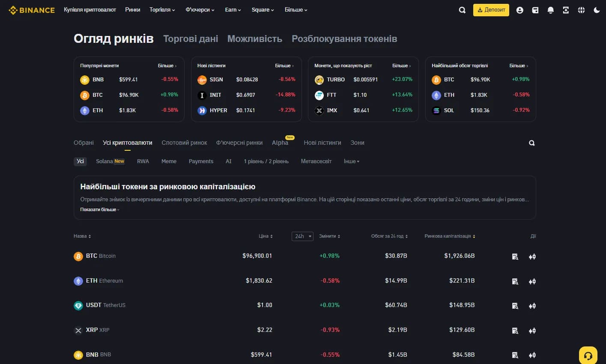The image size is (606, 364).
Task: Expand the Торгівля menu
Action: point(162,10)
